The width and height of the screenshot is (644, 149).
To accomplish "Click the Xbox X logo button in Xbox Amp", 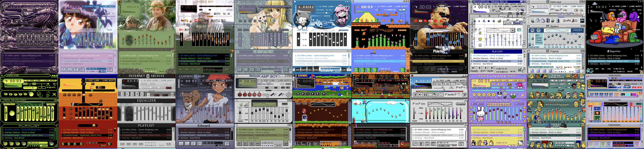I will point(54,94).
